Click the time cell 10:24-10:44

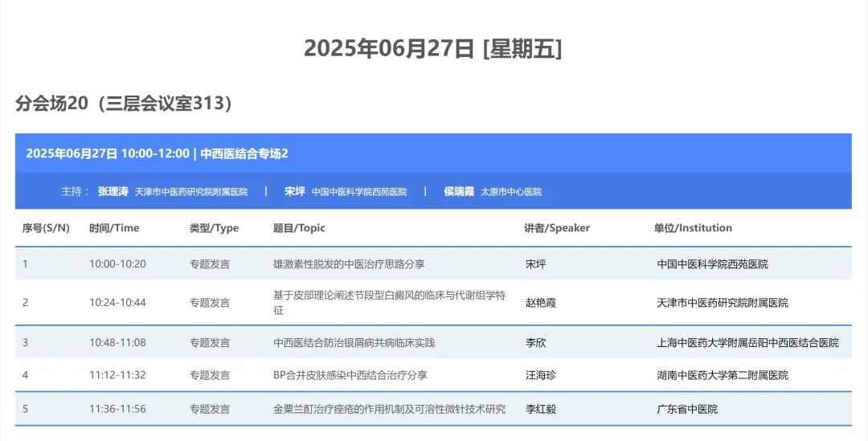117,303
